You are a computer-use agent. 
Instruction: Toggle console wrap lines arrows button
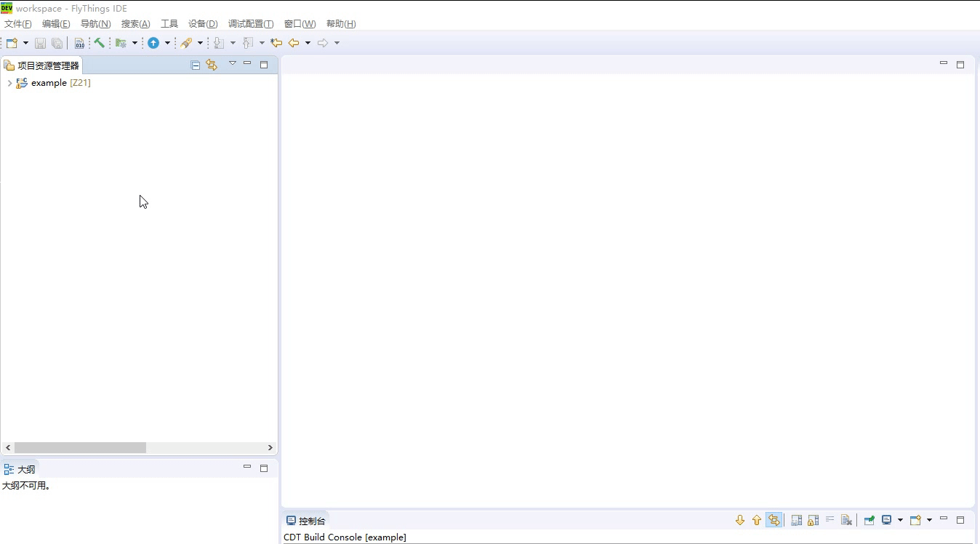(x=774, y=520)
